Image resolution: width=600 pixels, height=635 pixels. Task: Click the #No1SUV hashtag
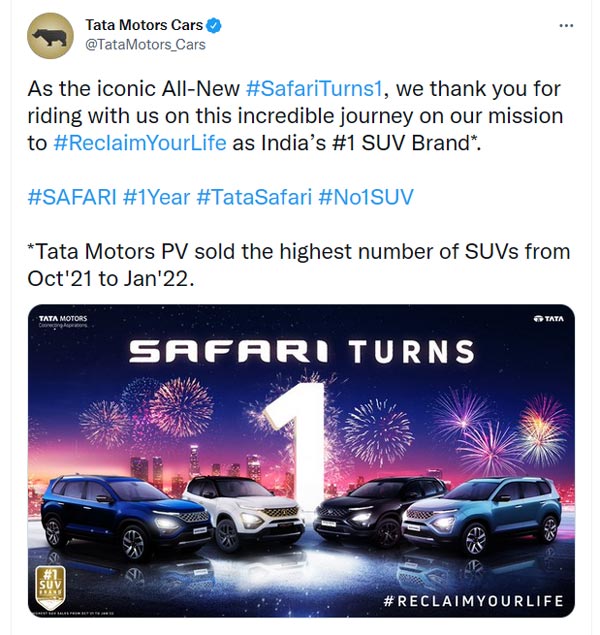pos(365,197)
